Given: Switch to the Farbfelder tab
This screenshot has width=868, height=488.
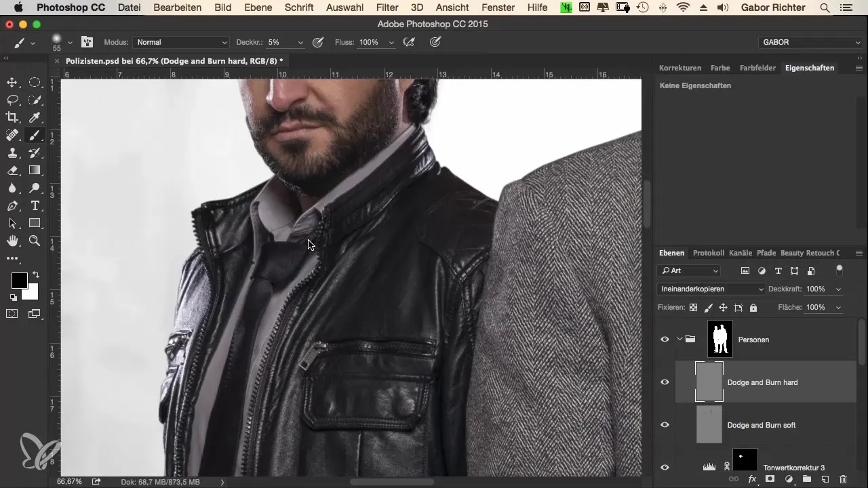Looking at the screenshot, I should pos(757,68).
